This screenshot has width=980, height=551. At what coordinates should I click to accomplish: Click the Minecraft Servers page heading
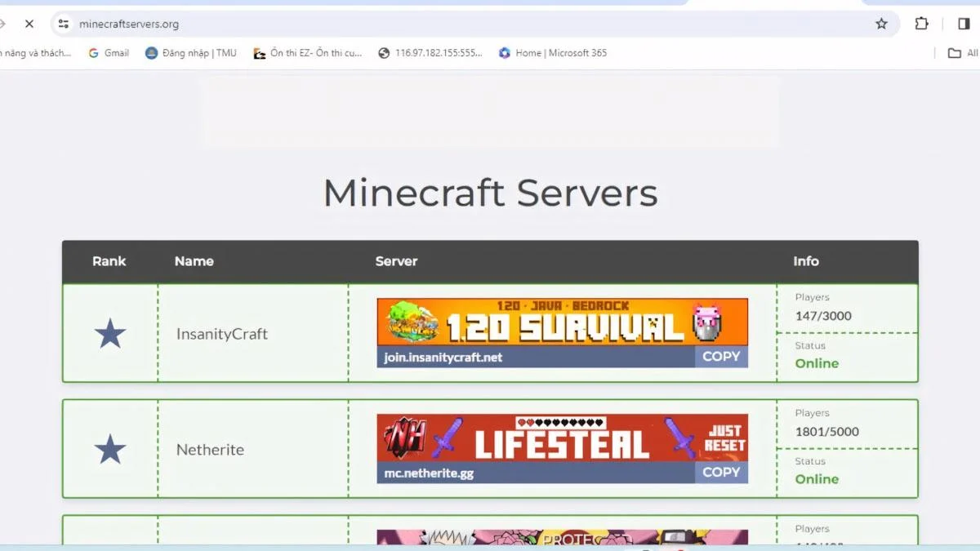pos(490,193)
